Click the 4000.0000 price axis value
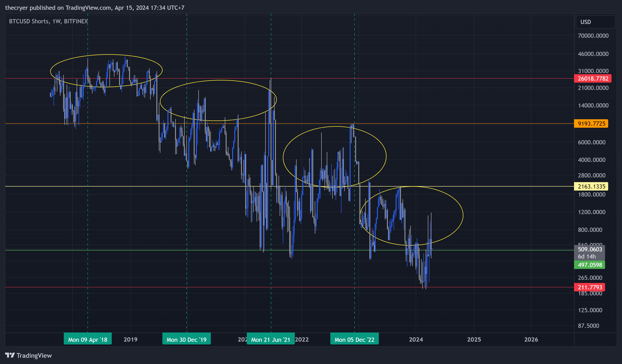The height and width of the screenshot is (364, 622). click(592, 160)
